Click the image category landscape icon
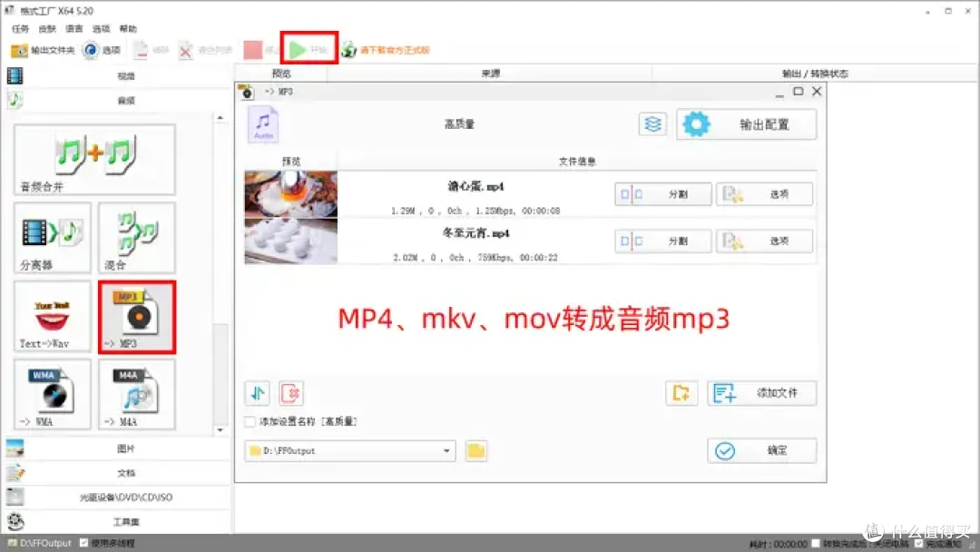The height and width of the screenshot is (552, 980). click(15, 448)
